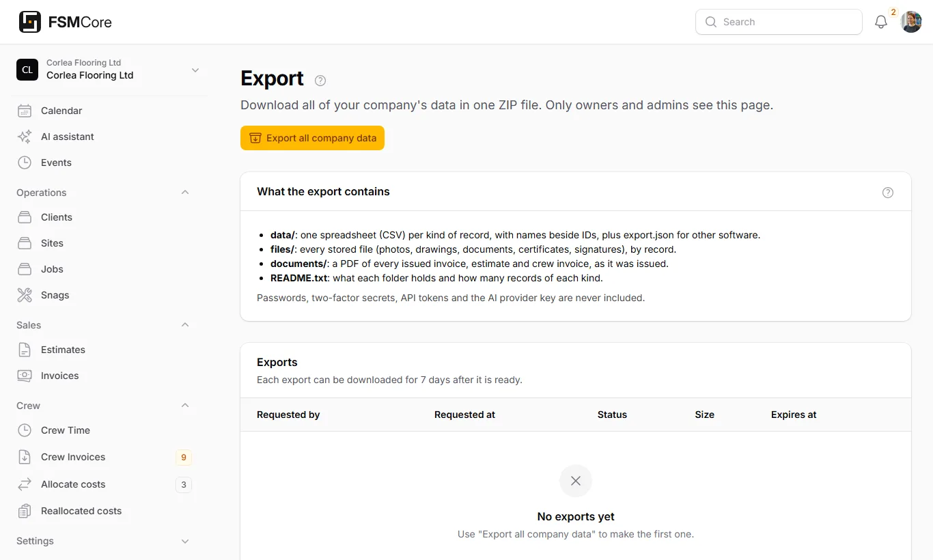Click Export all company data button

(312, 138)
